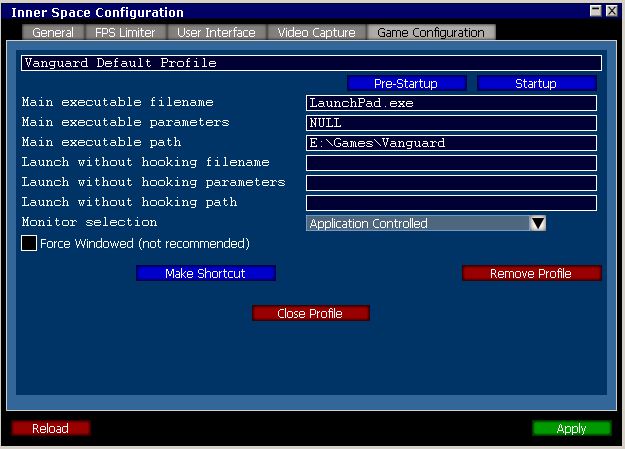Minimize the Inner Space Configuration window
The height and width of the screenshot is (449, 625).
point(596,11)
